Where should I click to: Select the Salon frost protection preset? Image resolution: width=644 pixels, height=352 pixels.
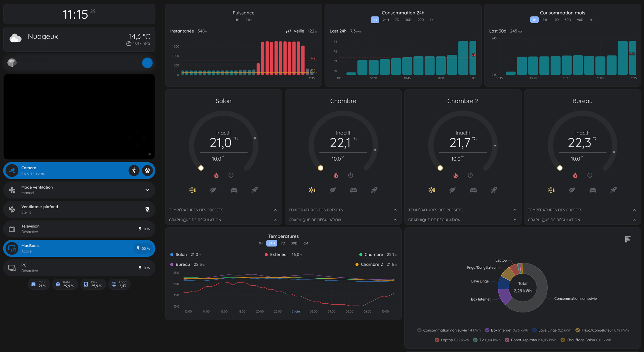[x=193, y=190]
